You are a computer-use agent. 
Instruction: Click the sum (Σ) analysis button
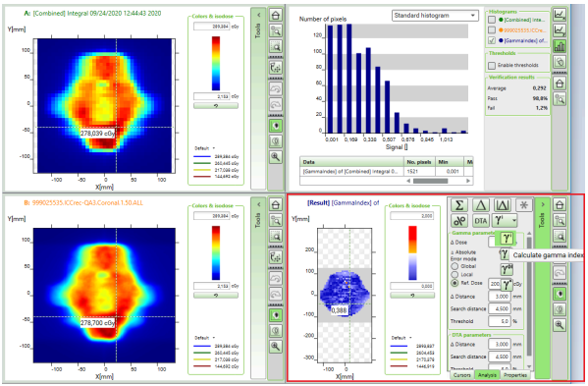coord(459,205)
